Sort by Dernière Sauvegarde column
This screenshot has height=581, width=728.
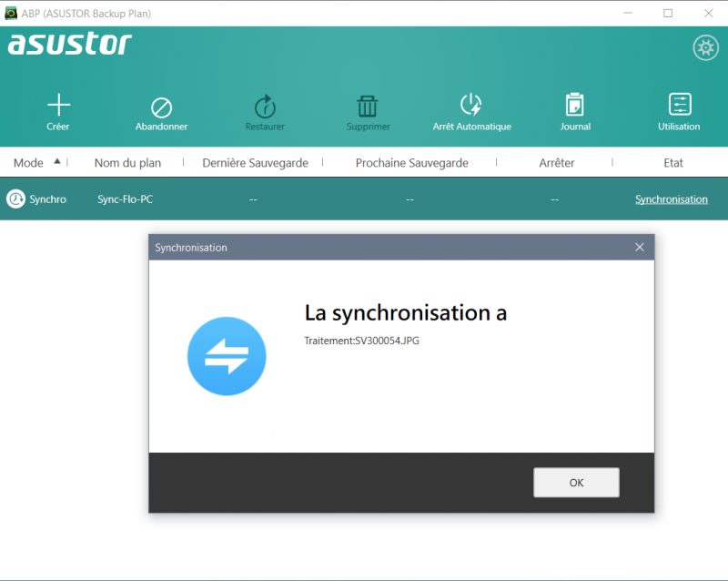click(x=256, y=163)
